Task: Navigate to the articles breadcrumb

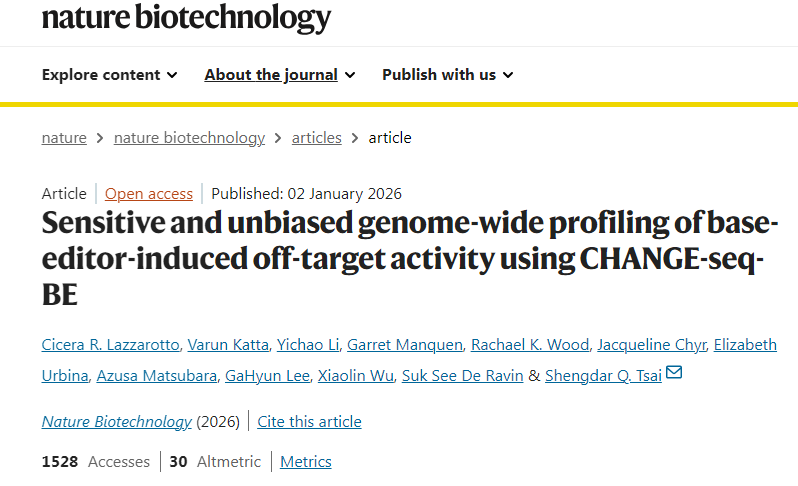Action: pos(316,138)
